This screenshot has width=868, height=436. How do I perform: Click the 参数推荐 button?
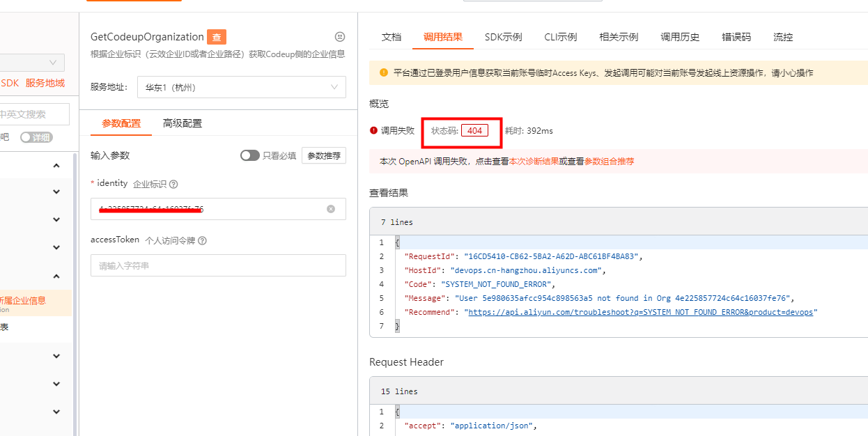click(324, 155)
